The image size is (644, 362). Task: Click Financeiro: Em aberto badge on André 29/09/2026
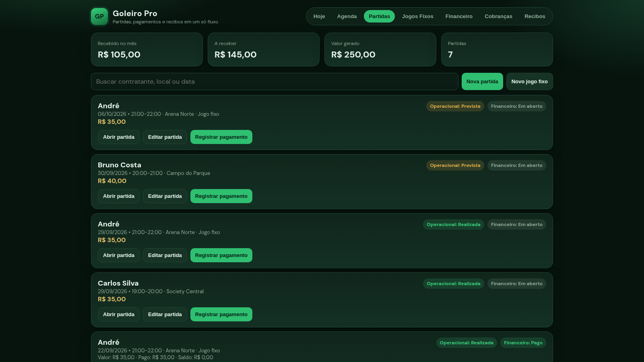click(517, 224)
